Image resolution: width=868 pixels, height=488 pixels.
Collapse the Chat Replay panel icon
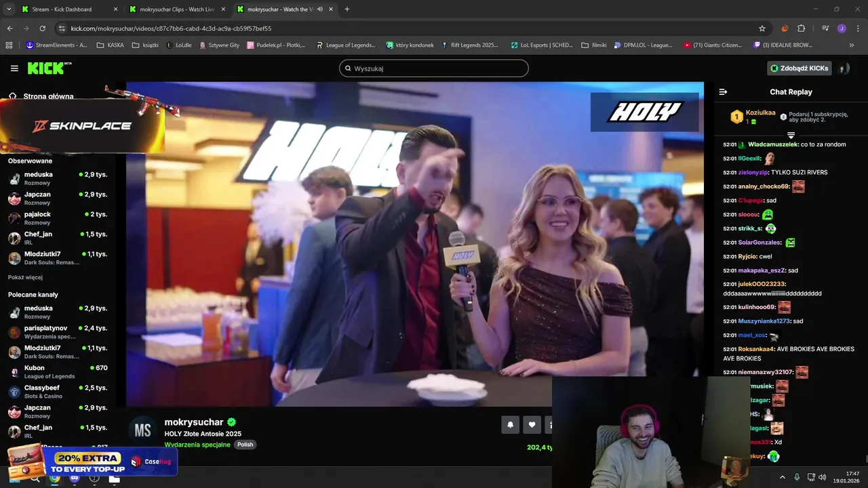pos(723,92)
